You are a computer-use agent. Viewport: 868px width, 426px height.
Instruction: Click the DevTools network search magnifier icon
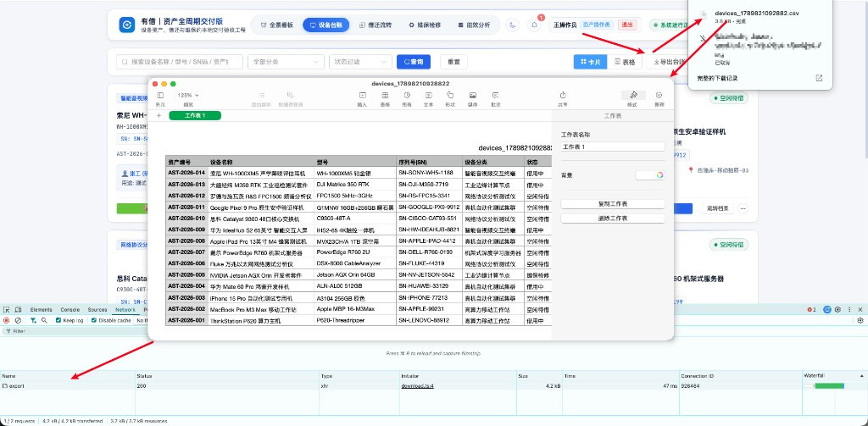tap(44, 320)
